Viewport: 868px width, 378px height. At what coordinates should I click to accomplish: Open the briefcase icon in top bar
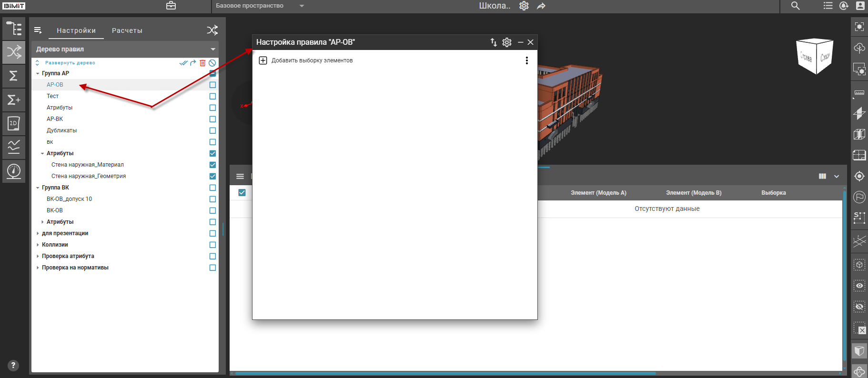pos(171,6)
